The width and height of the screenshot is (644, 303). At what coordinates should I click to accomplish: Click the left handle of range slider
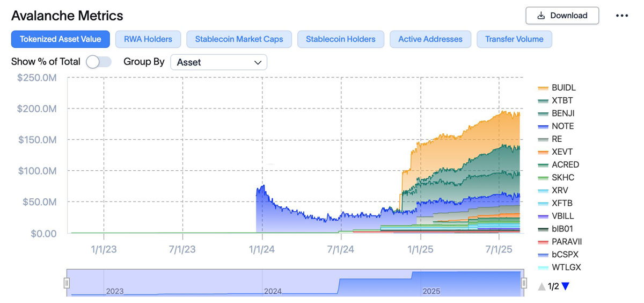[x=67, y=283]
